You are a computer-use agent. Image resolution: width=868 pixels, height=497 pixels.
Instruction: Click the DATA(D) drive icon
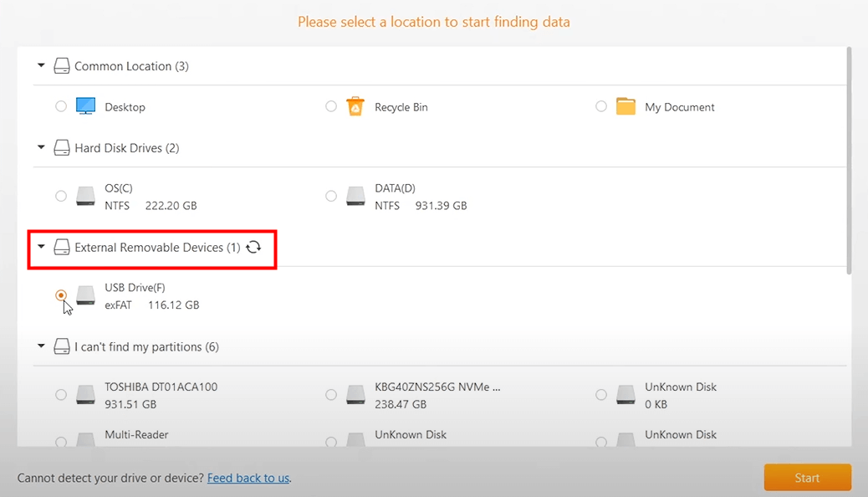(x=355, y=196)
